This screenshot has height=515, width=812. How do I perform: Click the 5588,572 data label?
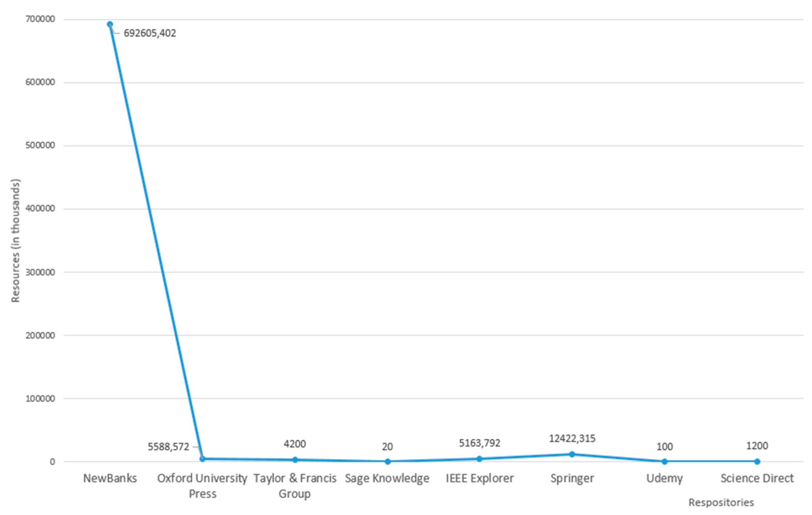pyautogui.click(x=169, y=447)
